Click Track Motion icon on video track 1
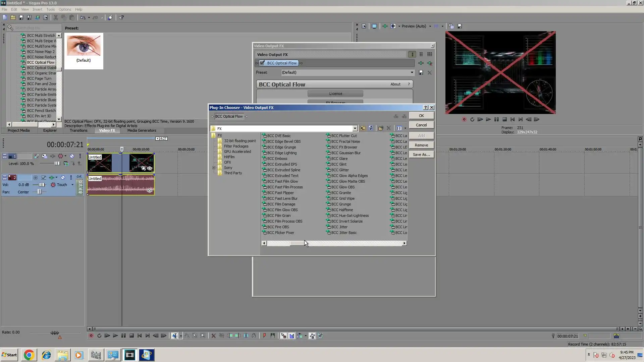Viewport: 644px width, 362px height. point(44,156)
